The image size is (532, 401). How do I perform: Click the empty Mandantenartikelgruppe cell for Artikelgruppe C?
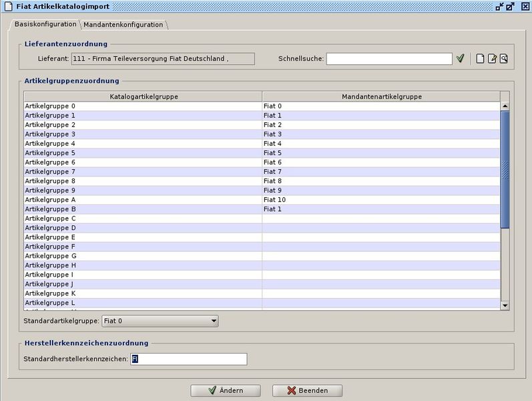pos(380,219)
